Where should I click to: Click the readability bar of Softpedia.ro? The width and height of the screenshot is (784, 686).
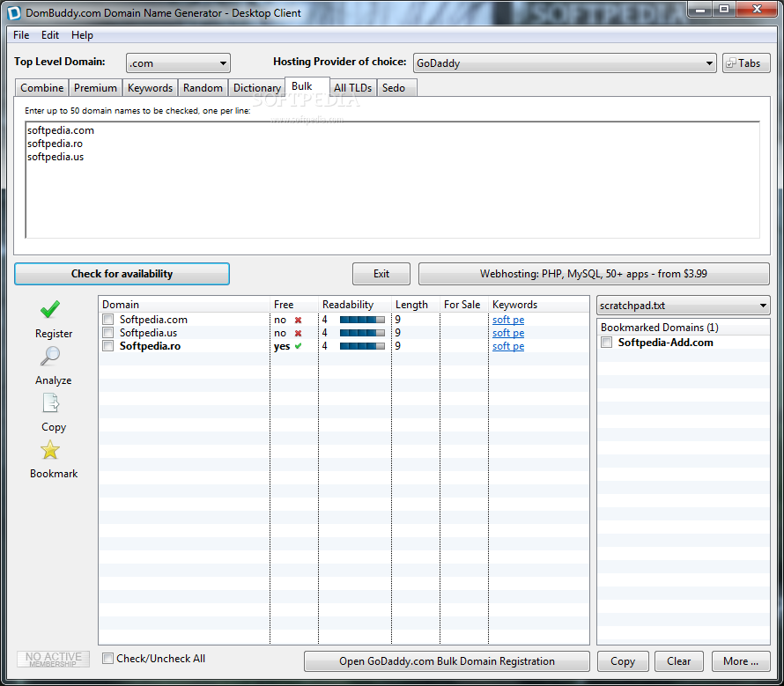(x=363, y=346)
